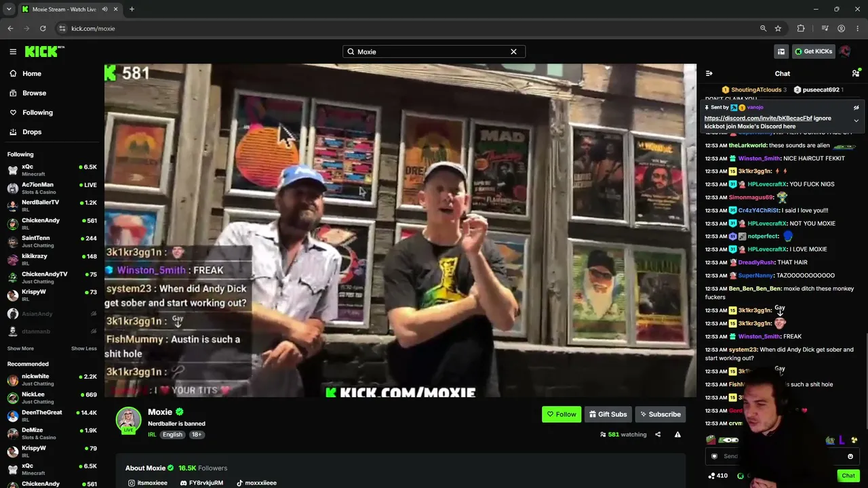868x488 pixels.
Task: Report the stream with the warning icon
Action: click(x=677, y=434)
